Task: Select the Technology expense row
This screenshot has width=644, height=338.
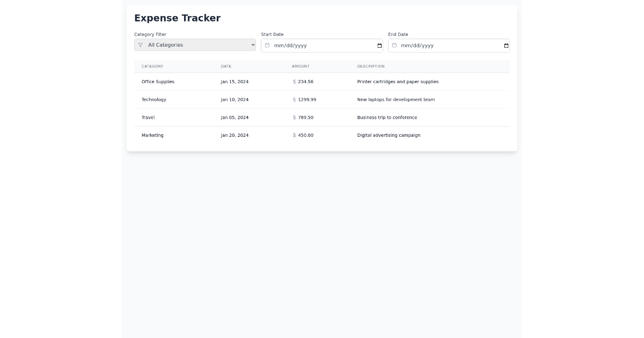Action: click(x=322, y=99)
